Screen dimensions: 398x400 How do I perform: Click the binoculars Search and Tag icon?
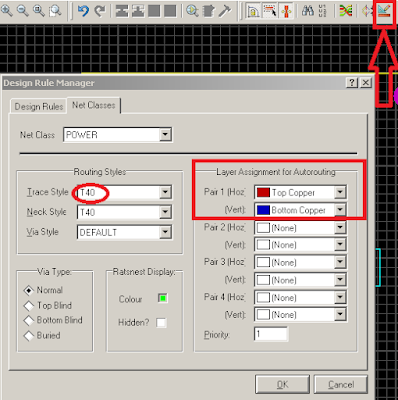(x=308, y=11)
